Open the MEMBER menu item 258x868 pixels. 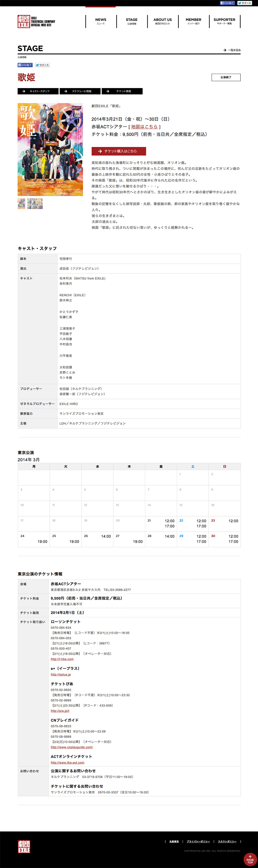(x=193, y=21)
